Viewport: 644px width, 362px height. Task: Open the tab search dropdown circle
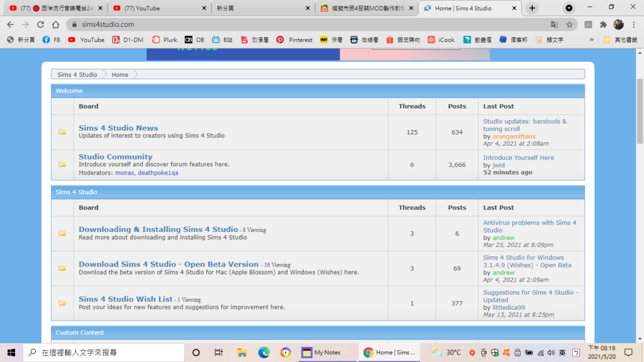[x=569, y=8]
